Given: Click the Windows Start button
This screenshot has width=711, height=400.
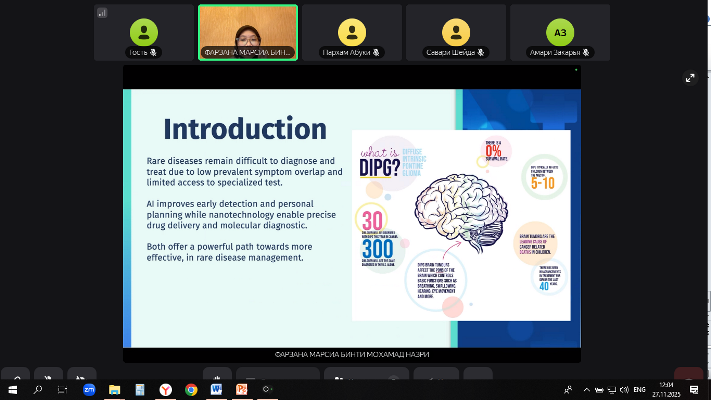Looking at the screenshot, I should coord(13,389).
